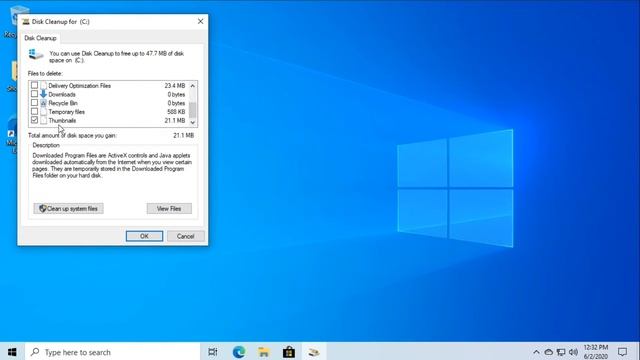Click the Disk Cleanup taskbar icon
Image resolution: width=640 pixels, height=360 pixels.
pyautogui.click(x=313, y=352)
